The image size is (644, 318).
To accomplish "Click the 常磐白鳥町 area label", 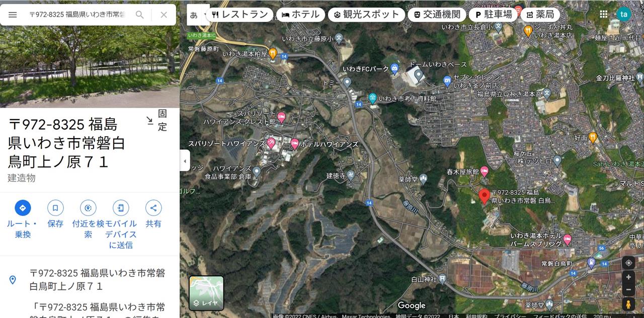I will [x=557, y=264].
